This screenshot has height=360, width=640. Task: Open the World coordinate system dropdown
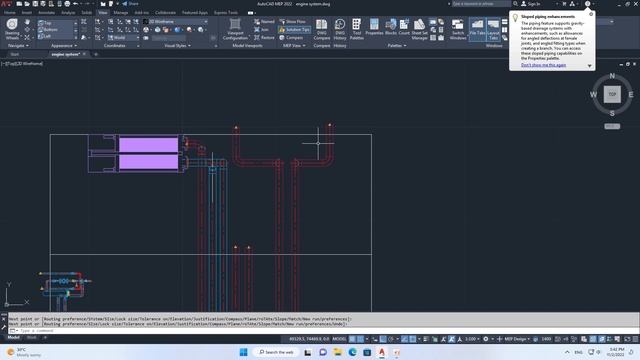tap(123, 38)
